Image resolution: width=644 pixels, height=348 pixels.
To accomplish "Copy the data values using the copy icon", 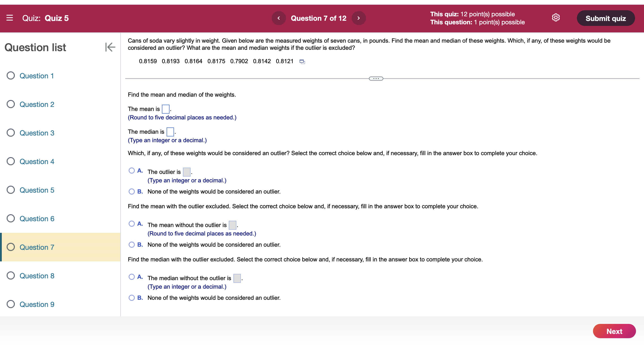I will pyautogui.click(x=302, y=61).
